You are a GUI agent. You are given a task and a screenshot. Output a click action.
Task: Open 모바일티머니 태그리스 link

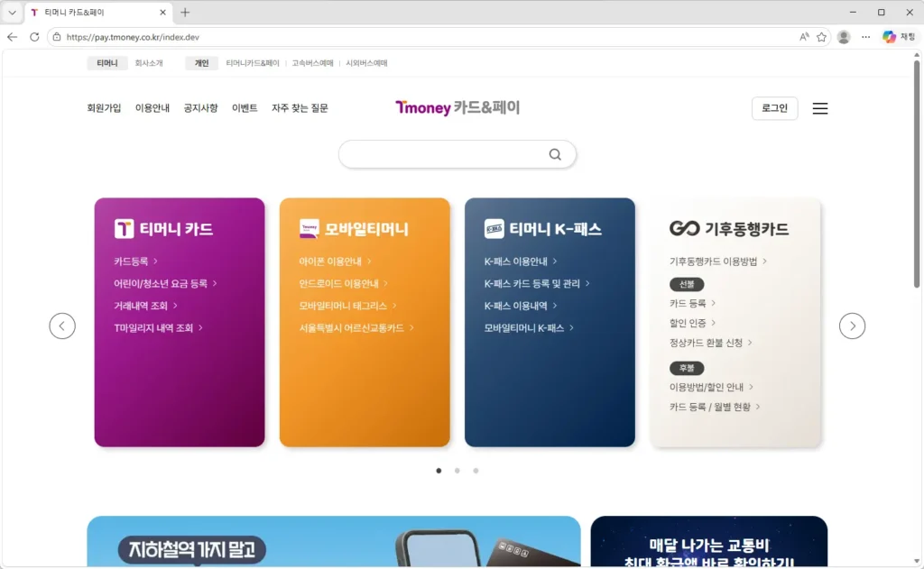tap(347, 306)
